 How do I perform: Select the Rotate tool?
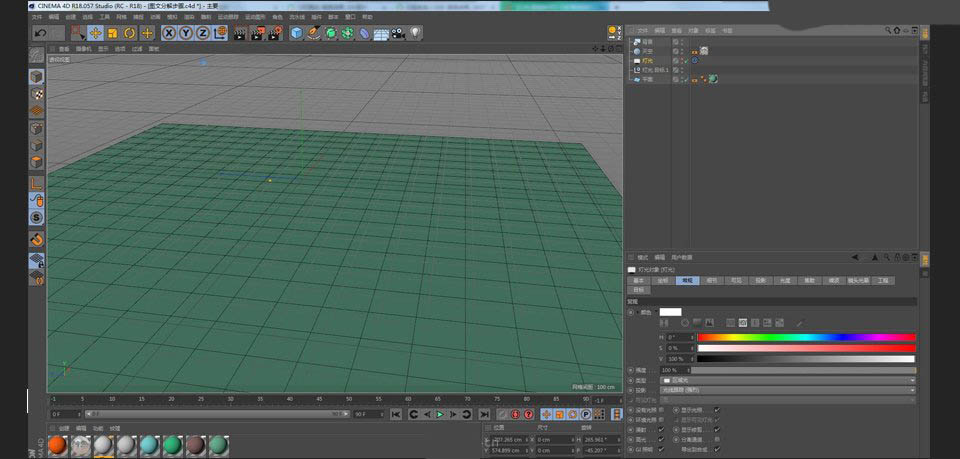pos(130,33)
